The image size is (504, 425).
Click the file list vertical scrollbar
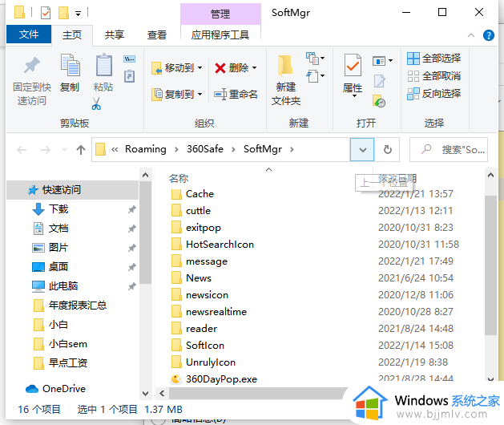(x=490, y=265)
